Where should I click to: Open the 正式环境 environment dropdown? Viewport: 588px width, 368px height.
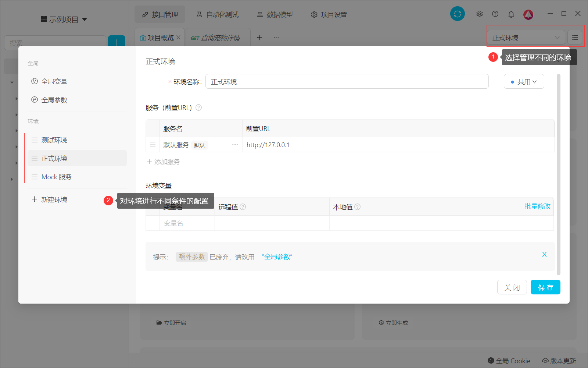click(526, 38)
